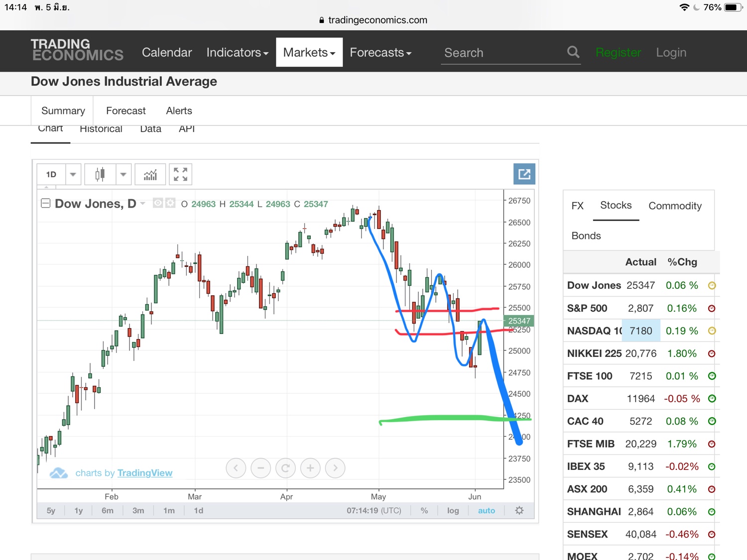Click the CAC 40 row status icon
The width and height of the screenshot is (747, 560).
click(x=712, y=422)
